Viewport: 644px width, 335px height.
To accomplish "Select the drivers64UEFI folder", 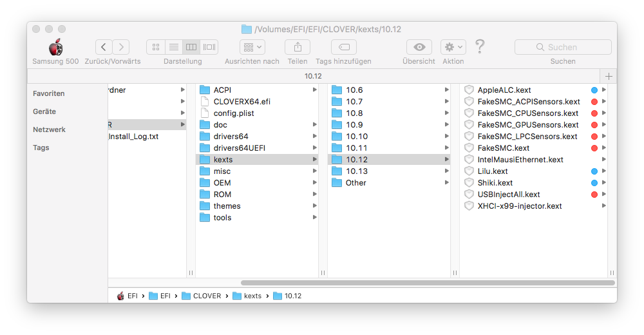I will (258, 148).
